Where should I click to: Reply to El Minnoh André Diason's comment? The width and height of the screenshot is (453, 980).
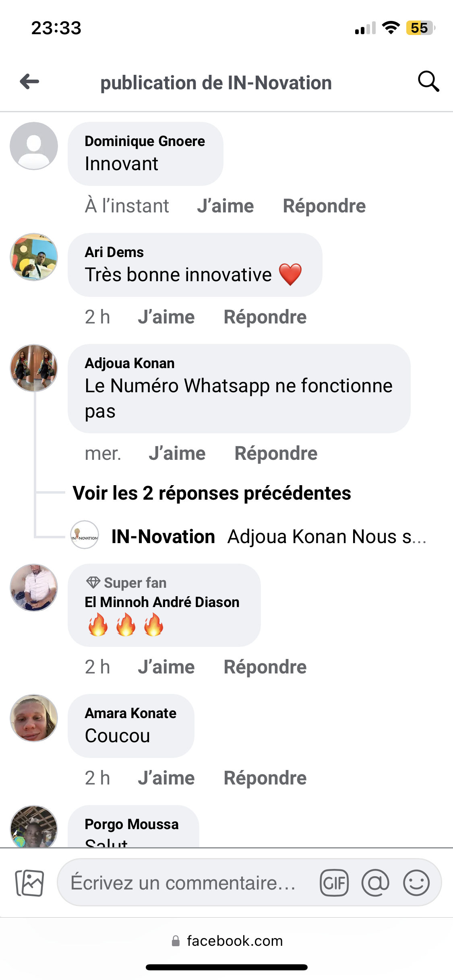coord(265,667)
